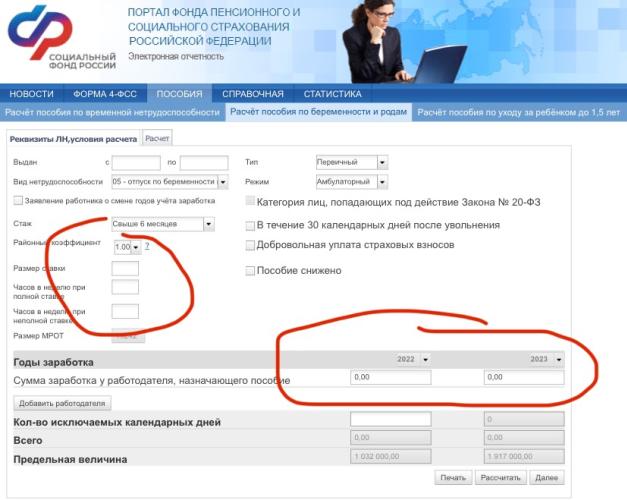Image resolution: width=627 pixels, height=500 pixels.
Task: Expand the Режим dropdown showing Амбулаторный
Action: 382,182
